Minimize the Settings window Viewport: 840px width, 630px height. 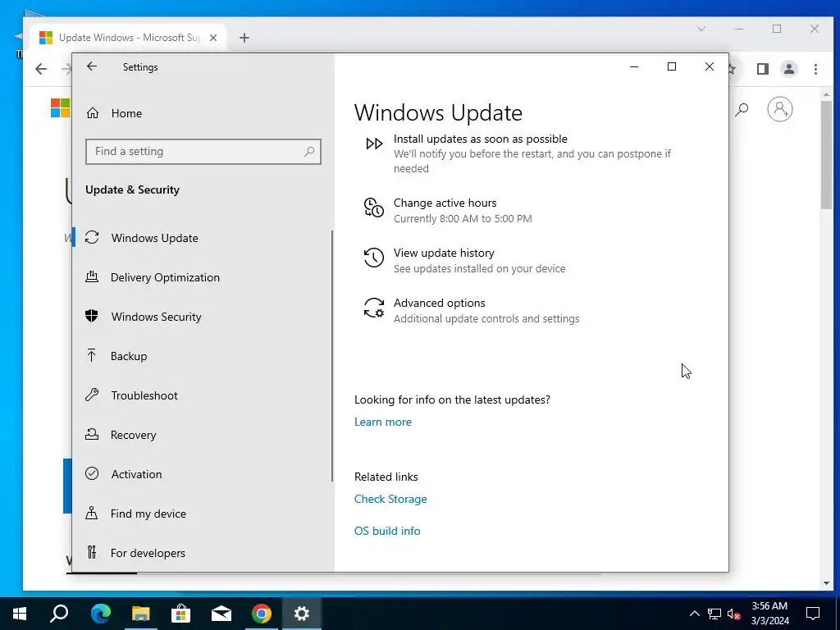pos(634,67)
